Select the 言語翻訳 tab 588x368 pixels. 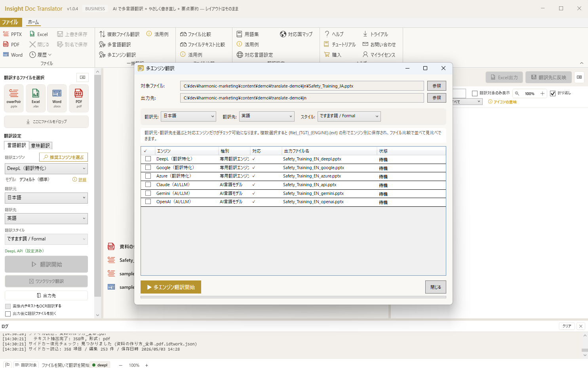click(x=17, y=145)
